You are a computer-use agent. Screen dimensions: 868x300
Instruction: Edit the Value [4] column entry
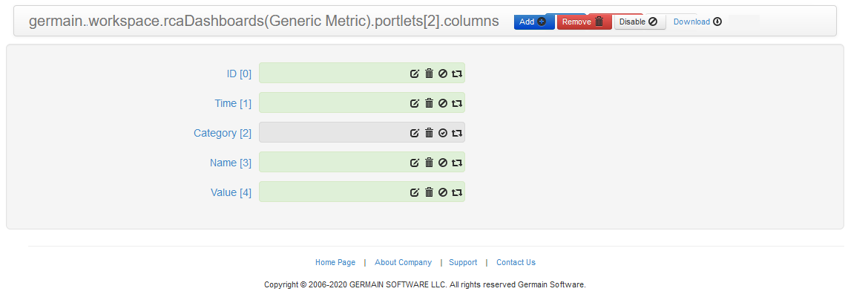tap(415, 192)
